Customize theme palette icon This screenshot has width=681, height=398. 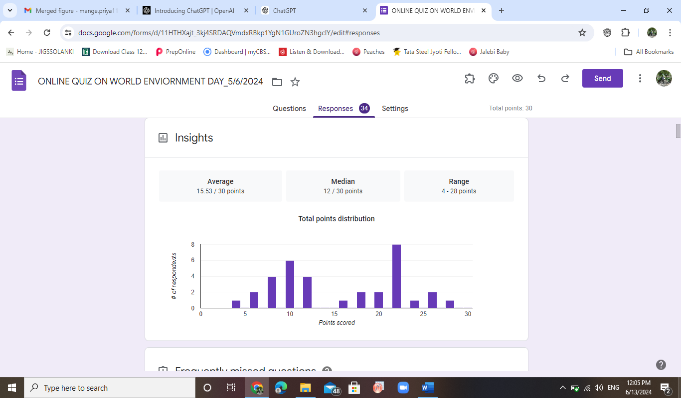click(x=493, y=79)
